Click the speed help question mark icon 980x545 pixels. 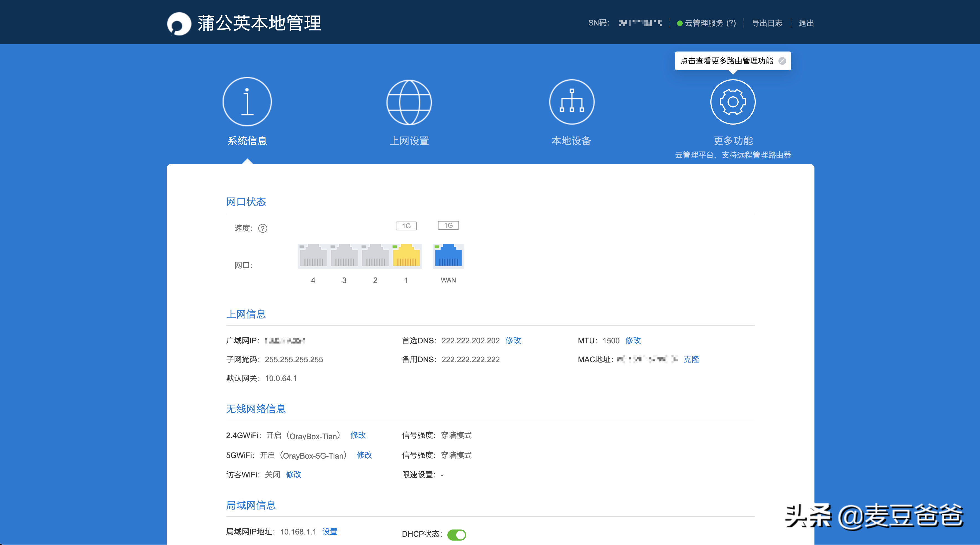pos(262,228)
